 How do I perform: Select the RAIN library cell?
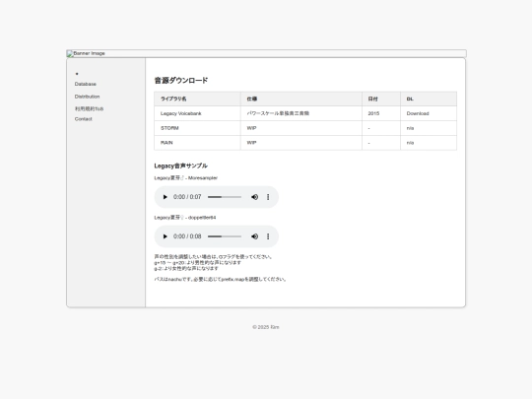[x=197, y=143]
